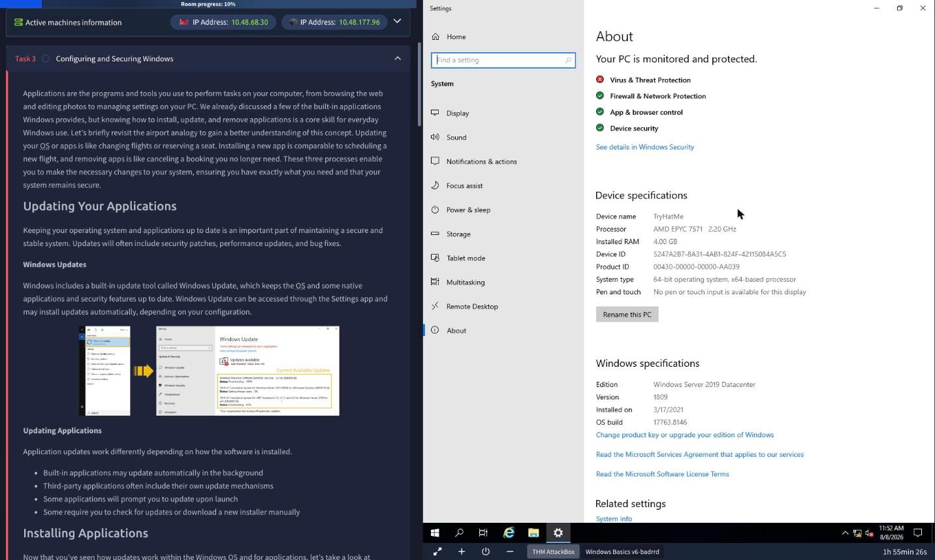Viewport: 935px width, 560px height.
Task: Open taskbar search magnifier
Action: click(x=459, y=533)
